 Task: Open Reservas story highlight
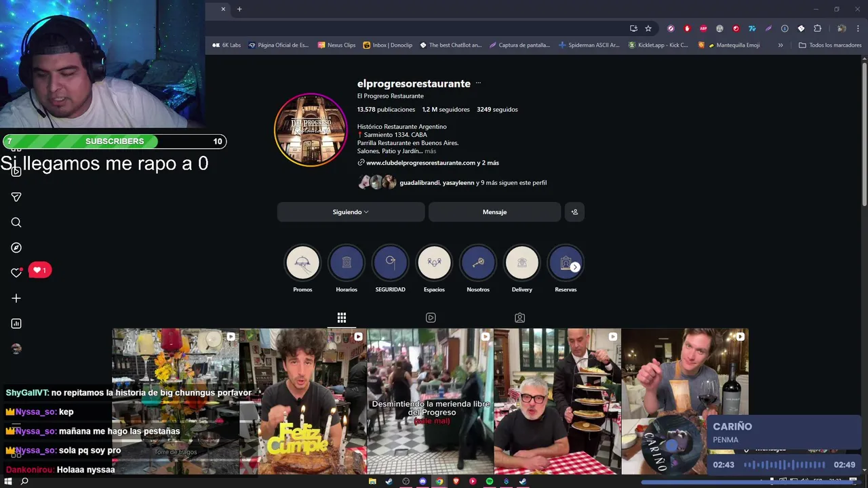click(x=564, y=263)
